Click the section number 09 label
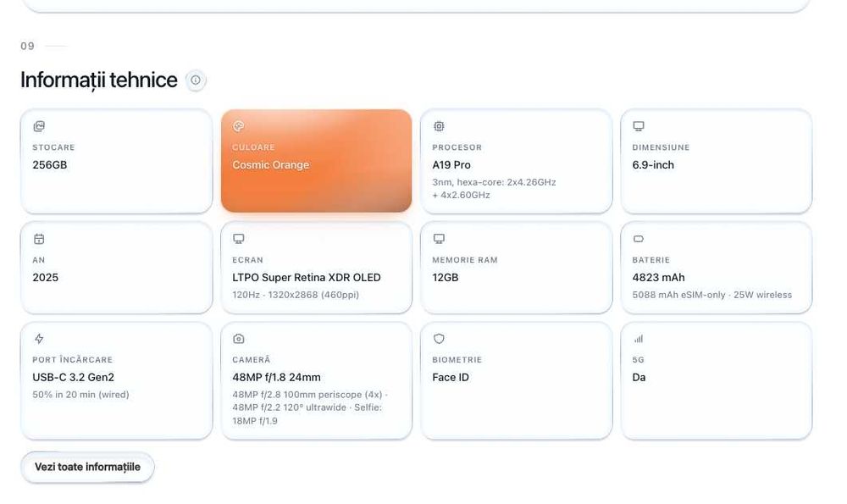Image resolution: width=847 pixels, height=504 pixels. 28,47
